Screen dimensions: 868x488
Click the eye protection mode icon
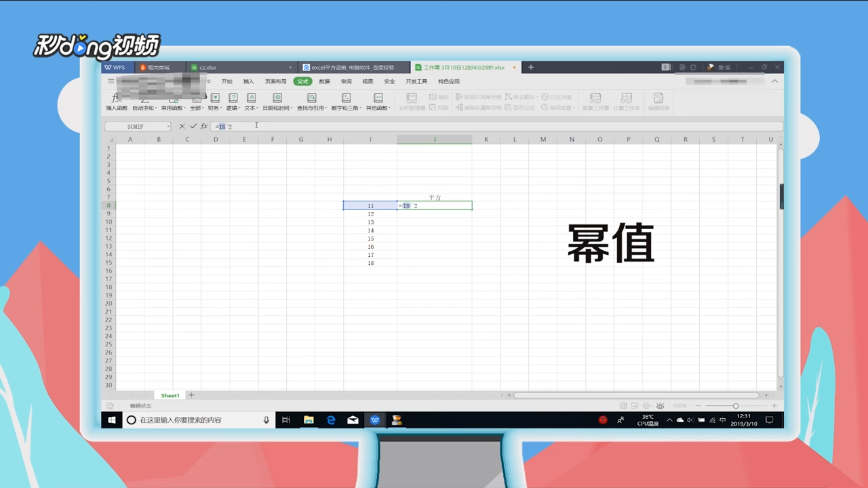[x=660, y=406]
